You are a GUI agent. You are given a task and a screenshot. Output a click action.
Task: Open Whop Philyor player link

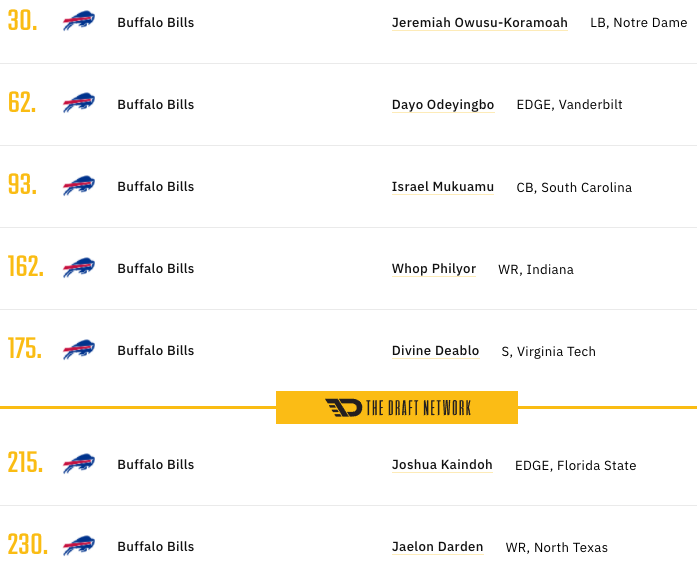pyautogui.click(x=434, y=269)
